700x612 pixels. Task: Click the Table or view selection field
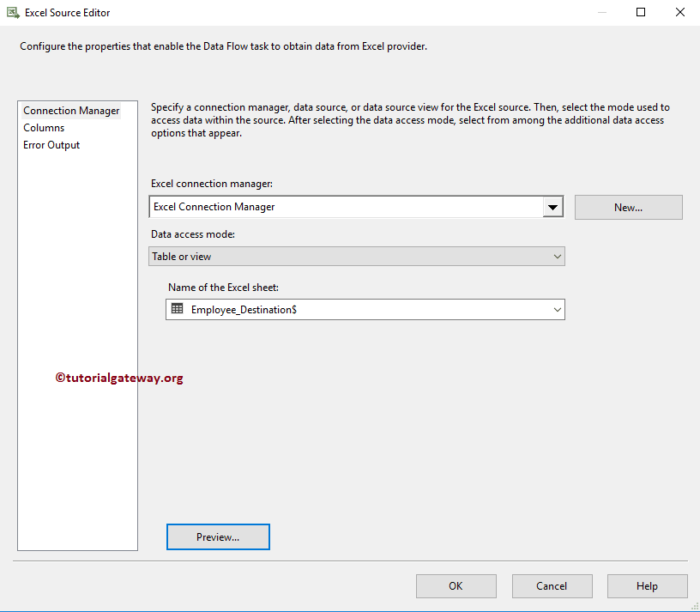point(343,256)
